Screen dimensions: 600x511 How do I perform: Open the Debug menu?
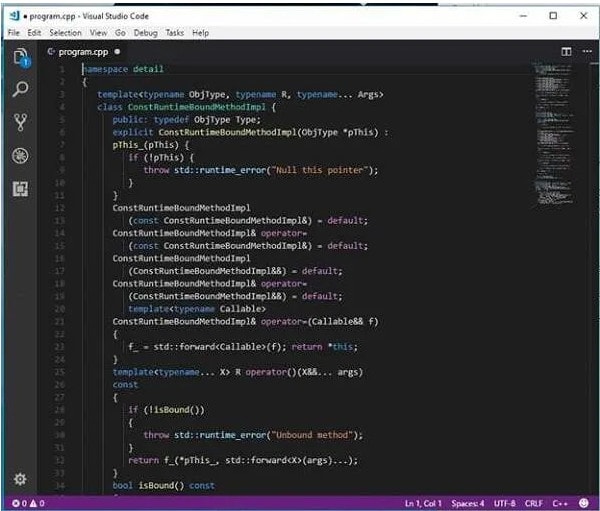click(145, 33)
